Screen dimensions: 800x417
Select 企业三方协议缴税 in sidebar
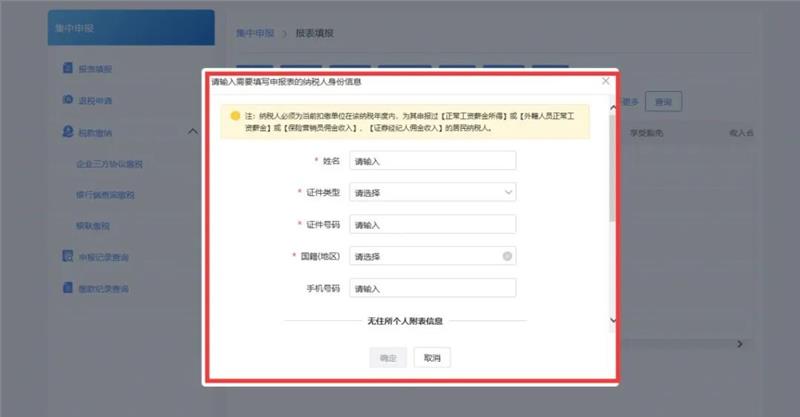coord(110,164)
